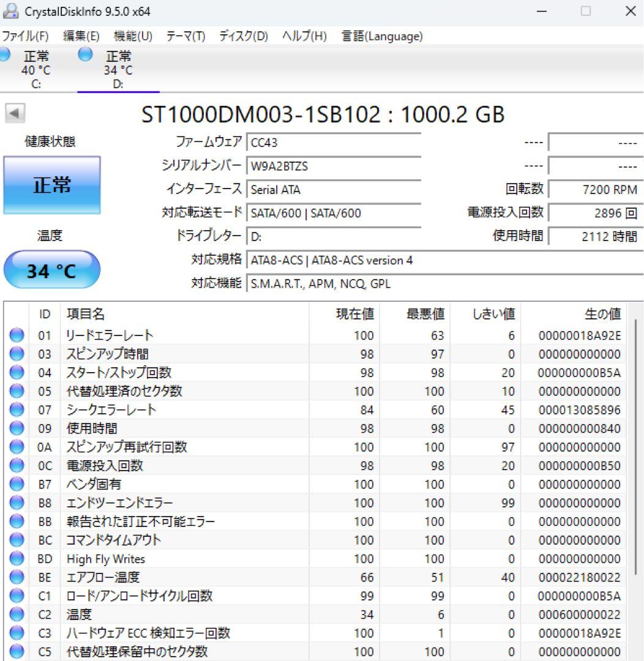Image resolution: width=644 pixels, height=661 pixels.
Task: Click the status indicator for エアフロー温度
Action: coord(16,577)
